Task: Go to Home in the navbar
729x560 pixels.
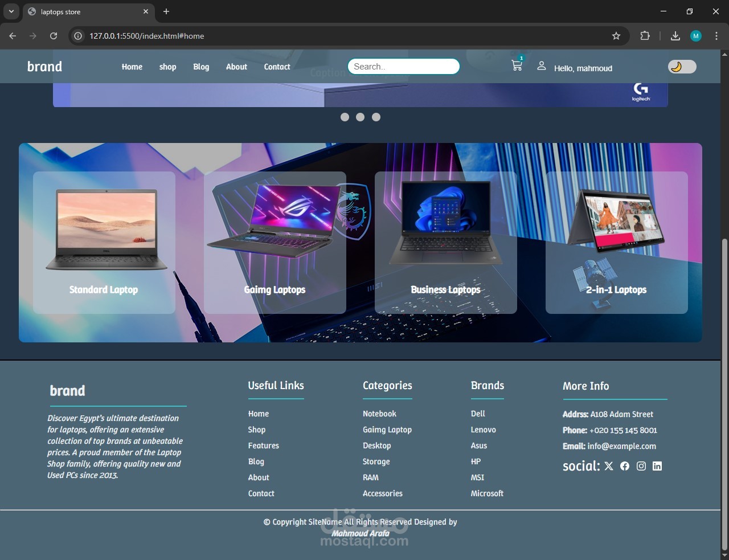Action: (132, 67)
